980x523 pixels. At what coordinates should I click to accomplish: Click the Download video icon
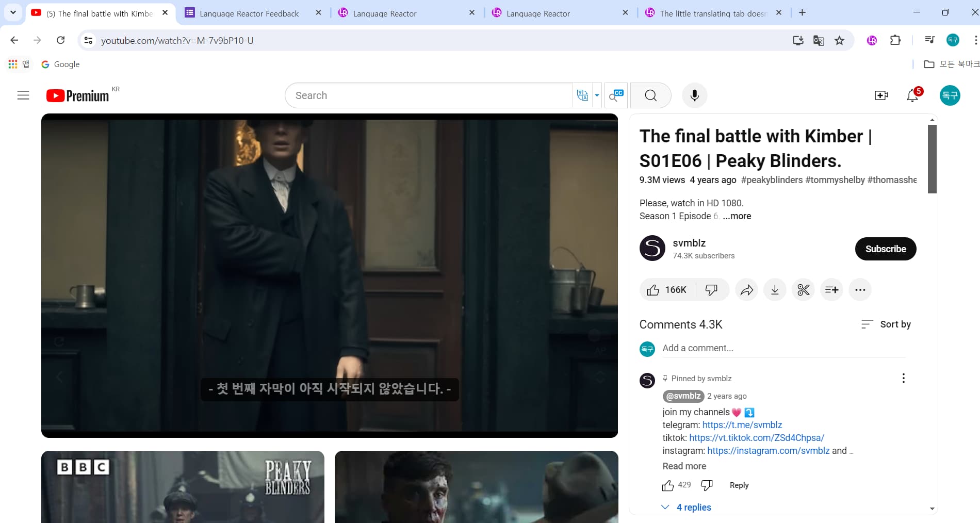pos(775,290)
